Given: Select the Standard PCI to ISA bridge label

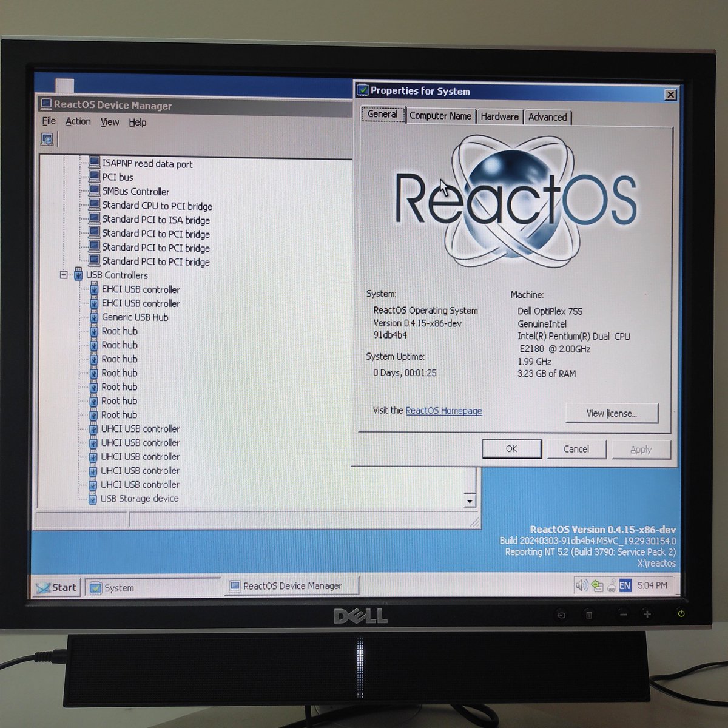Looking at the screenshot, I should (156, 220).
